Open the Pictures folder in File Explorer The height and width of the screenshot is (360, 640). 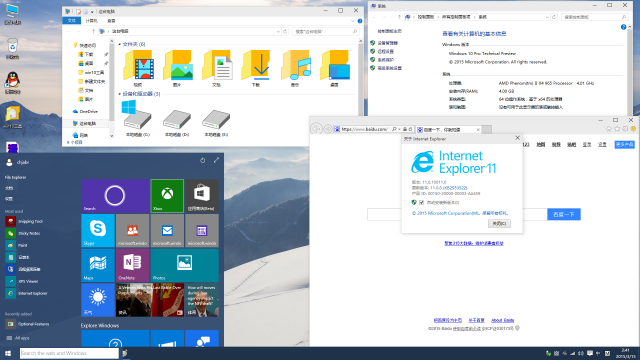coord(178,69)
